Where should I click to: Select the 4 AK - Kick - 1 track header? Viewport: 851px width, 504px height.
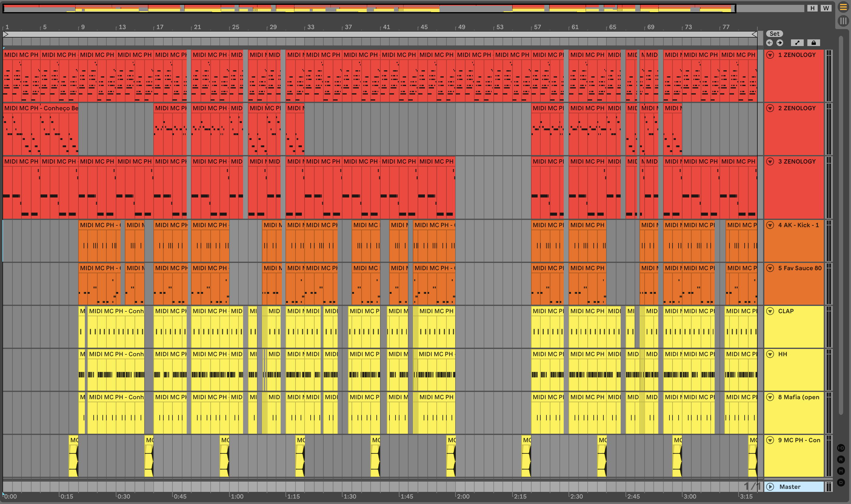click(798, 225)
